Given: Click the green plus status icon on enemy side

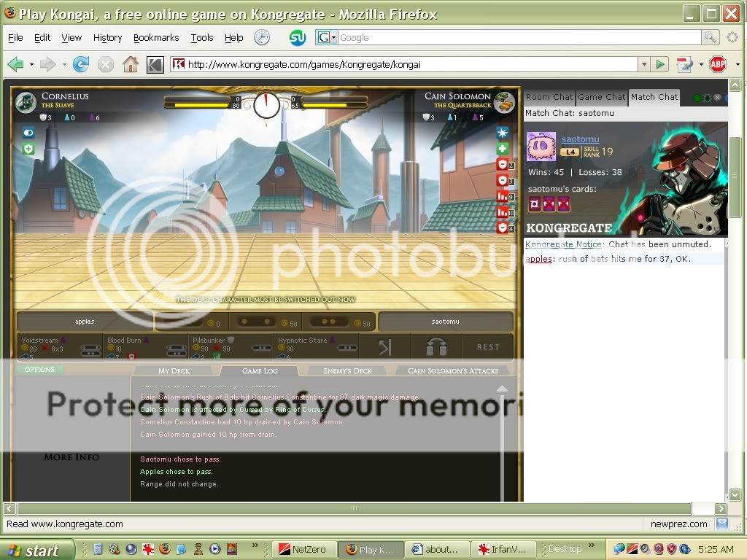Looking at the screenshot, I should [502, 149].
